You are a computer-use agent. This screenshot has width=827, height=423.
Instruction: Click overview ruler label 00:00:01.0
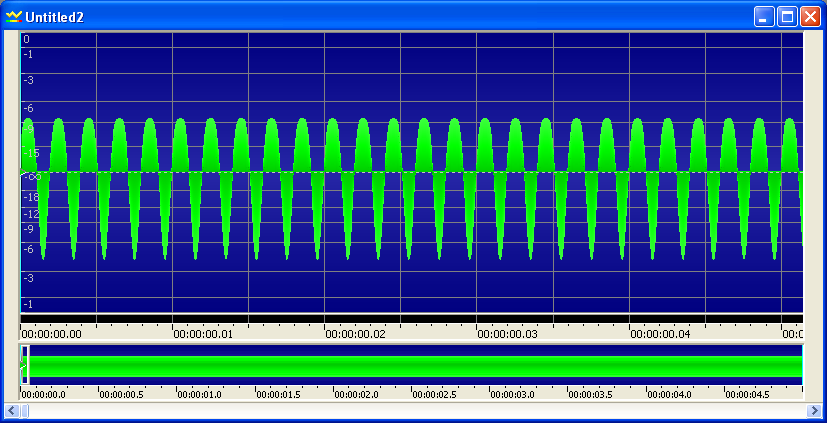[199, 395]
